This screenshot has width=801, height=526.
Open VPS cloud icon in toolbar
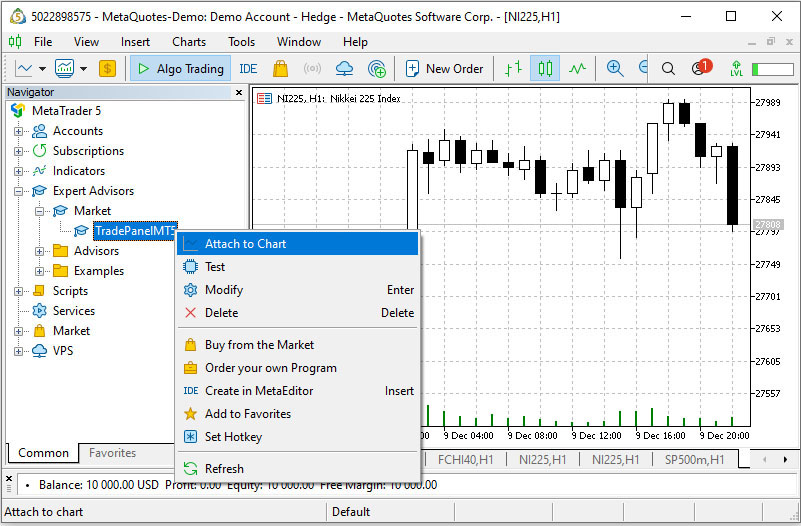[x=344, y=68]
